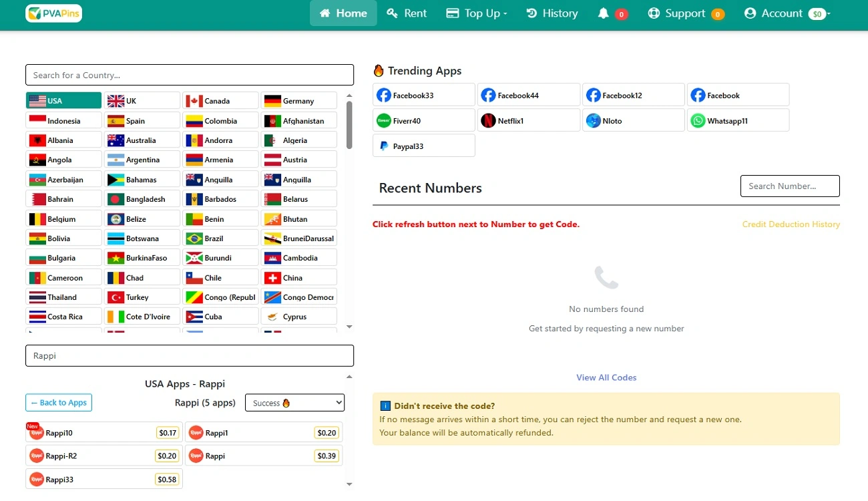Image resolution: width=868 pixels, height=501 pixels.
Task: Select Chile from the country list
Action: click(220, 278)
